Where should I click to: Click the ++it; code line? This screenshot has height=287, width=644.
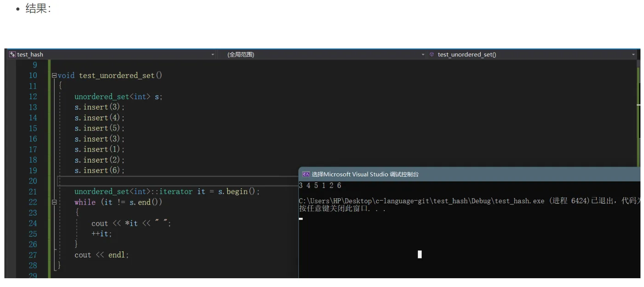[x=102, y=234]
